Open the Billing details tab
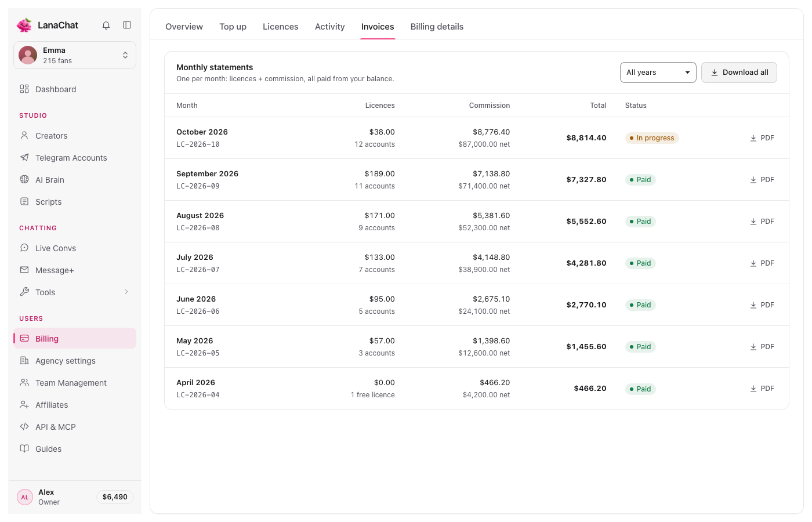812x522 pixels. [437, 27]
